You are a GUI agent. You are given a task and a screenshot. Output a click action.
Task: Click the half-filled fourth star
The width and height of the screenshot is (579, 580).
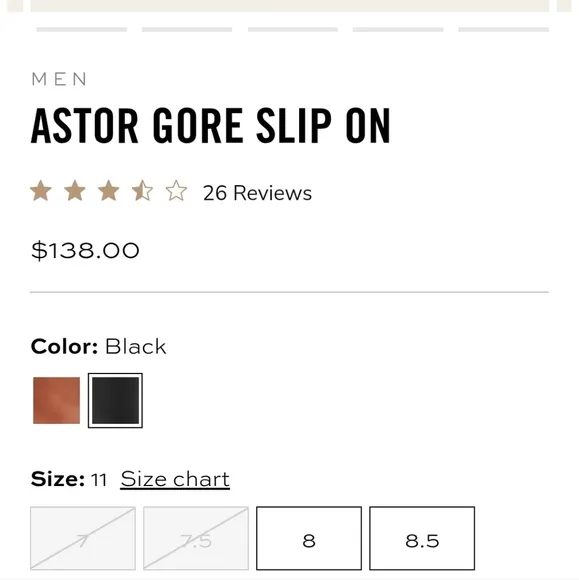[142, 191]
